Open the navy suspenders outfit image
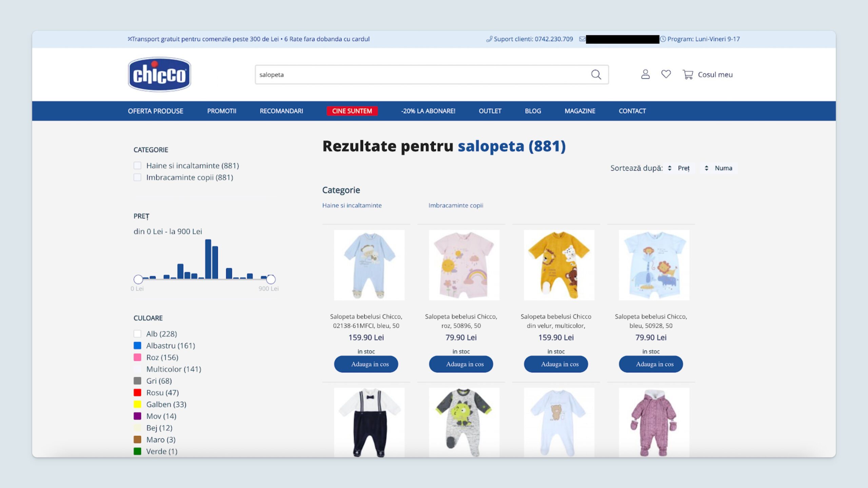 pyautogui.click(x=369, y=423)
